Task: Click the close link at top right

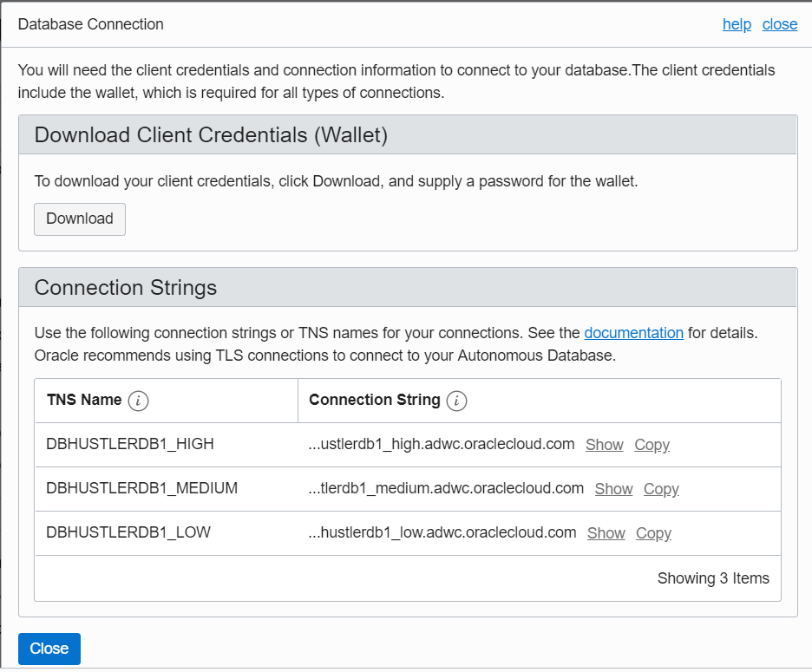Action: click(779, 24)
